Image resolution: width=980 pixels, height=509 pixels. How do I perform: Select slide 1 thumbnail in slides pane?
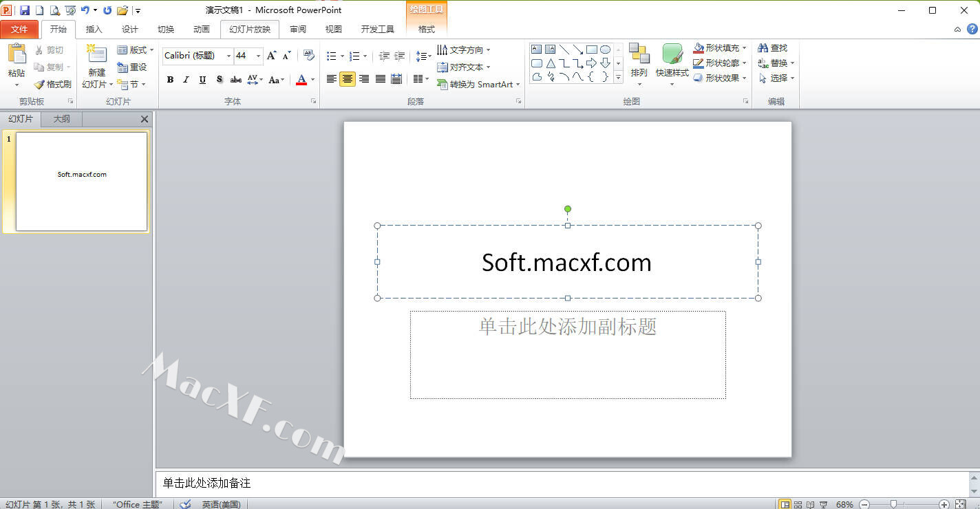(81, 182)
